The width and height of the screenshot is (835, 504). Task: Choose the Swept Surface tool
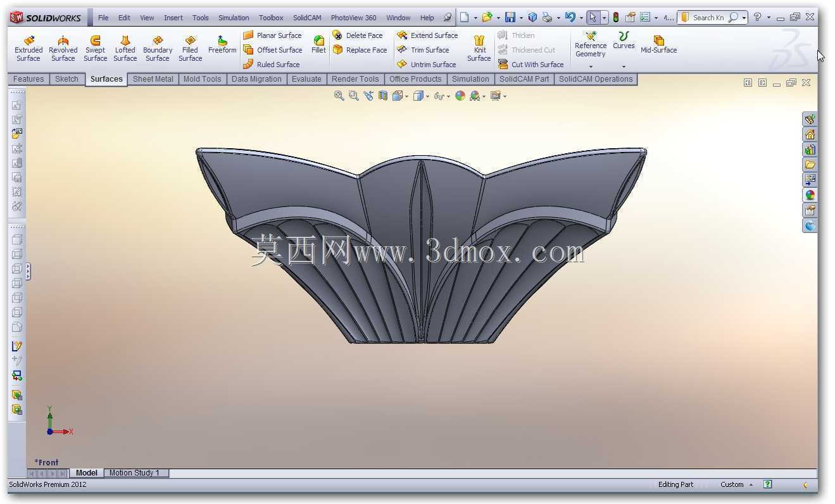[x=95, y=49]
